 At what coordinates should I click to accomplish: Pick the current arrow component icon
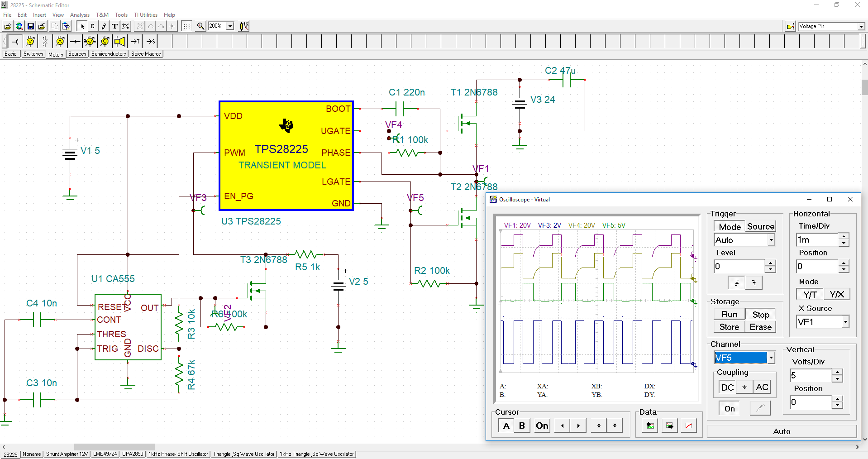(x=75, y=42)
